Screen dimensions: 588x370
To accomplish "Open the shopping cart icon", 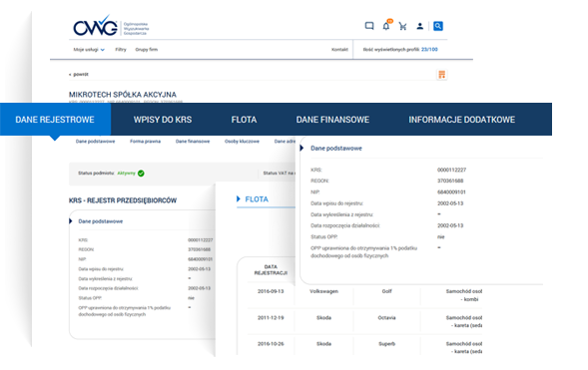I will [402, 26].
